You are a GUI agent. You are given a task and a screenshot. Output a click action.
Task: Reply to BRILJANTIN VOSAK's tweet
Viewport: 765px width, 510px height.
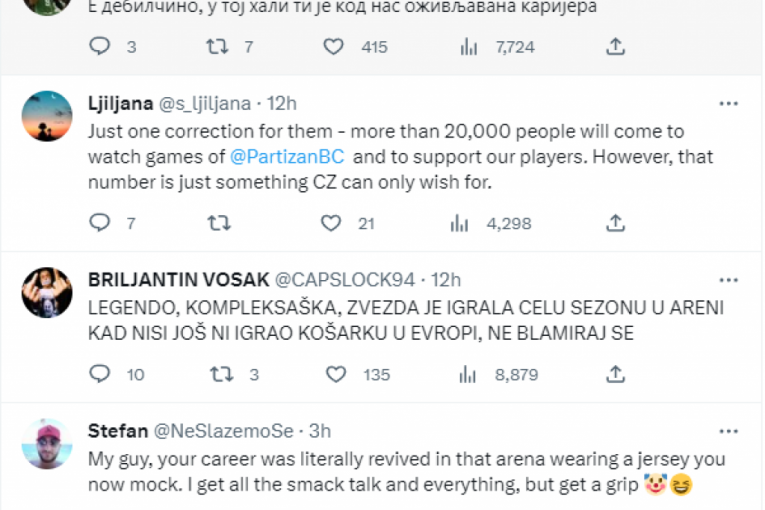click(99, 374)
